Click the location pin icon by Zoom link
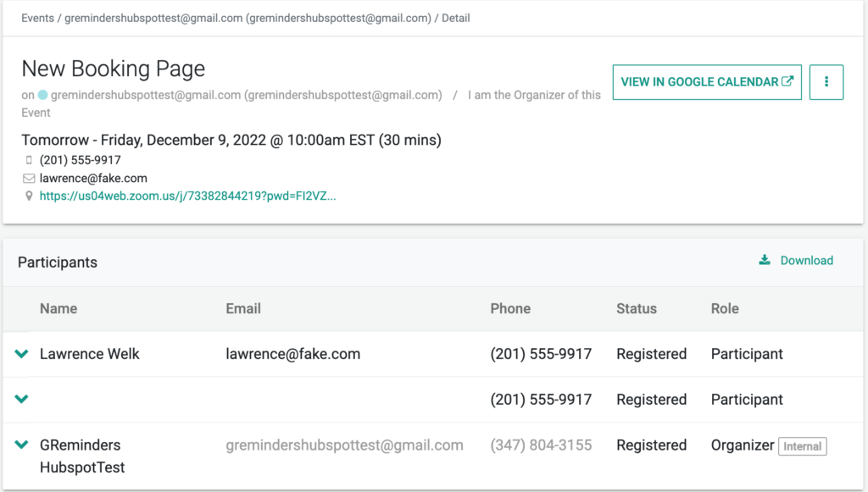Image resolution: width=868 pixels, height=492 pixels. (x=29, y=196)
